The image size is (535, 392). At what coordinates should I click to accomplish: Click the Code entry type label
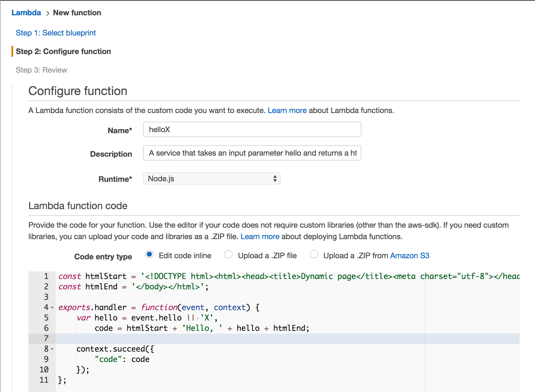click(x=103, y=257)
